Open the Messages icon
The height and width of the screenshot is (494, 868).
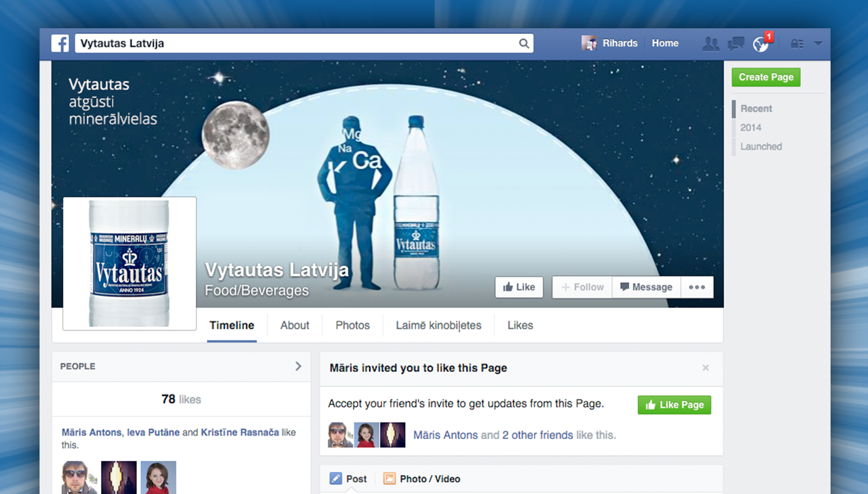coord(736,43)
